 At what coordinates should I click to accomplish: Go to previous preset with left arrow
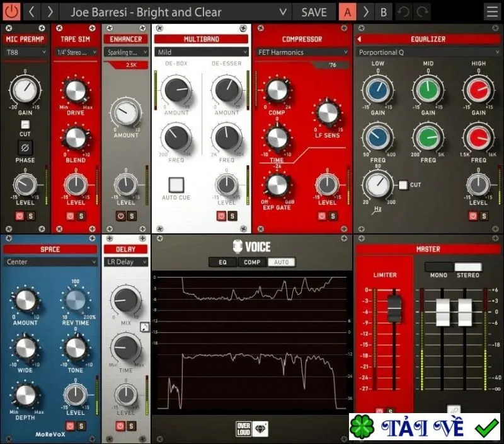tap(31, 12)
